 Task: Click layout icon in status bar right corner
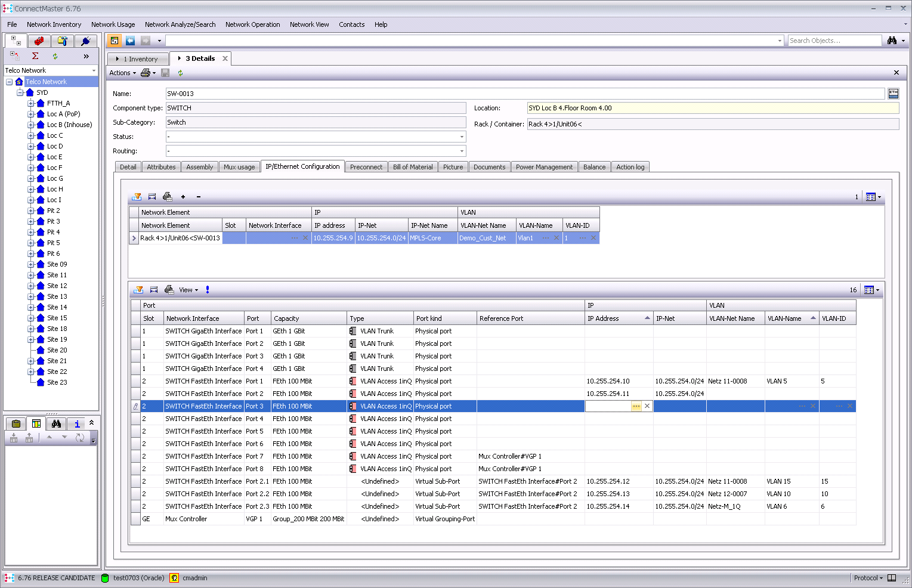[892, 578]
